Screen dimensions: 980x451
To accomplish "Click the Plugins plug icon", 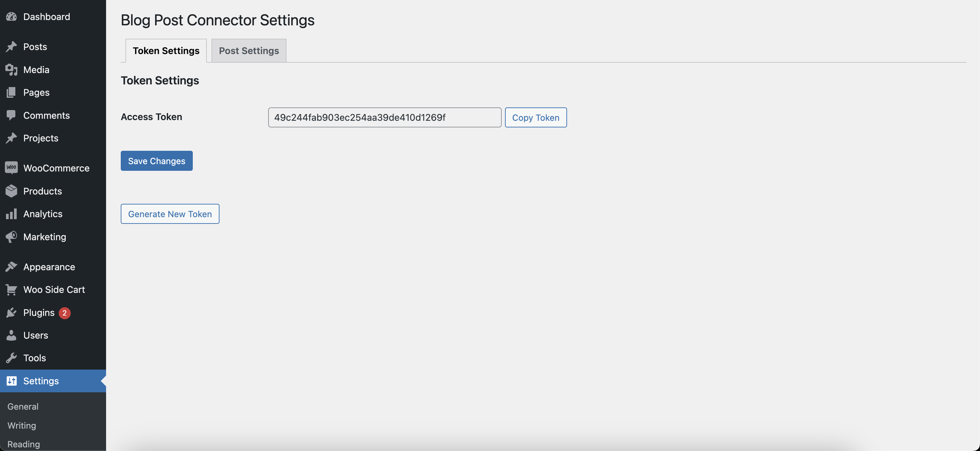I will 11,312.
